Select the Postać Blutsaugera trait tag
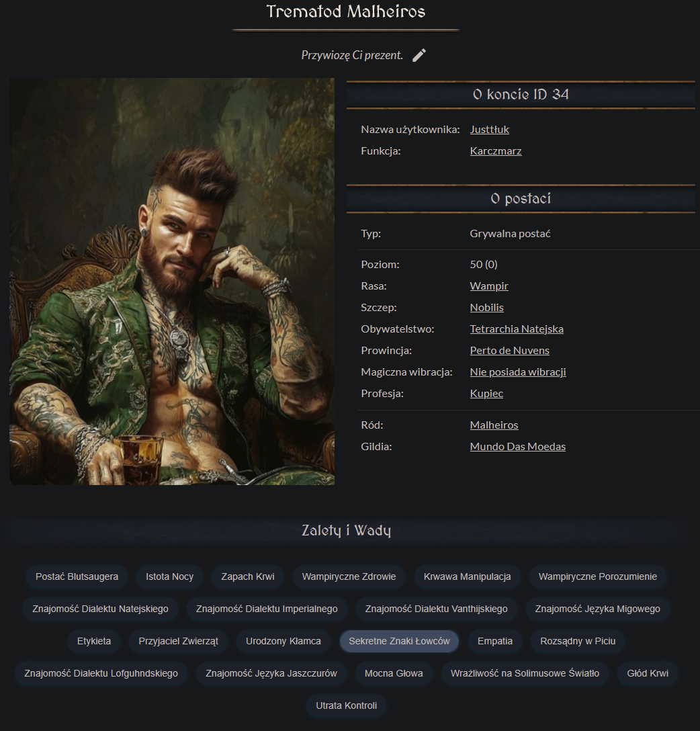The image size is (700, 731). (x=77, y=576)
